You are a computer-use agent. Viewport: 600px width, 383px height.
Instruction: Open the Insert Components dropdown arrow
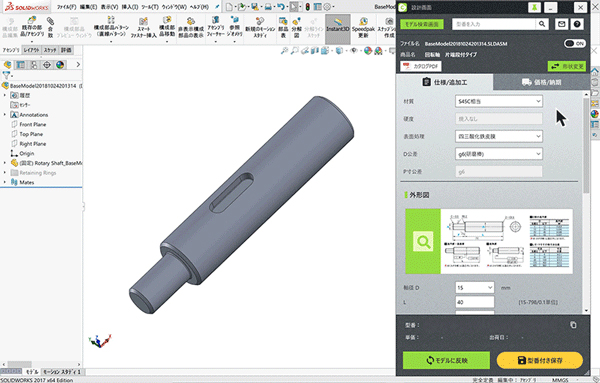click(x=32, y=41)
